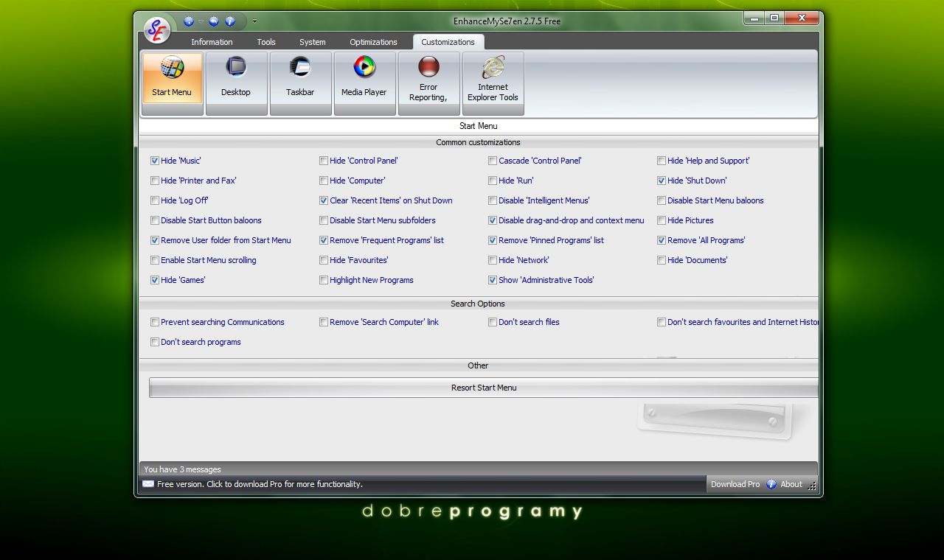944x560 pixels.
Task: Click the 'Common customizations' section header
Action: click(478, 142)
